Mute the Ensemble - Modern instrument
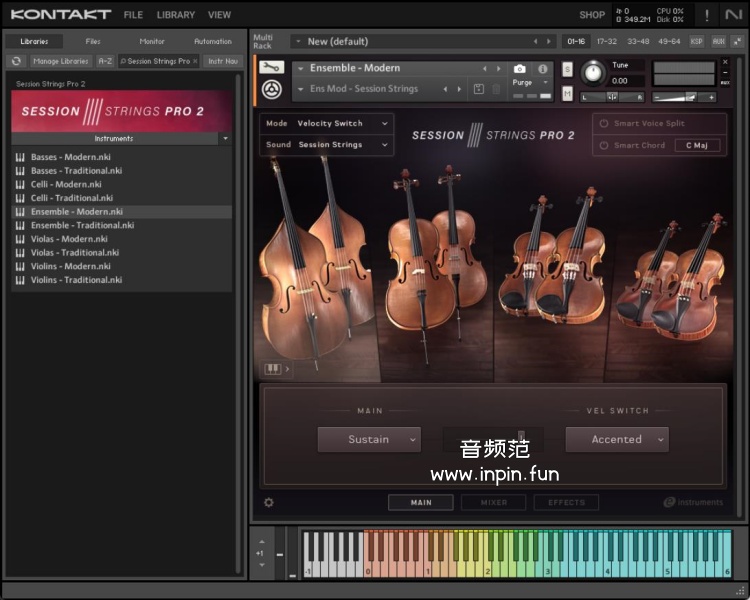The image size is (750, 600). tap(567, 93)
